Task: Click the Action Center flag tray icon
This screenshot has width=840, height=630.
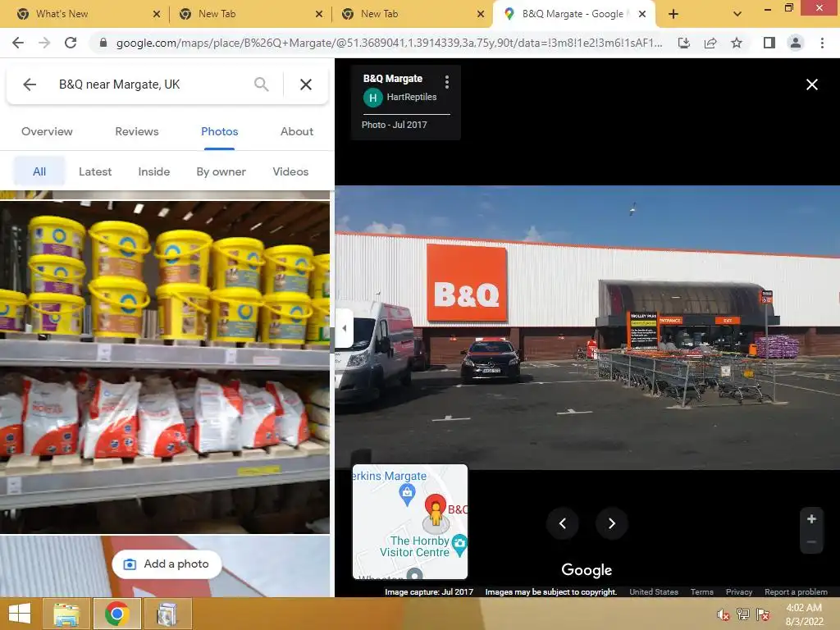Action: [763, 614]
